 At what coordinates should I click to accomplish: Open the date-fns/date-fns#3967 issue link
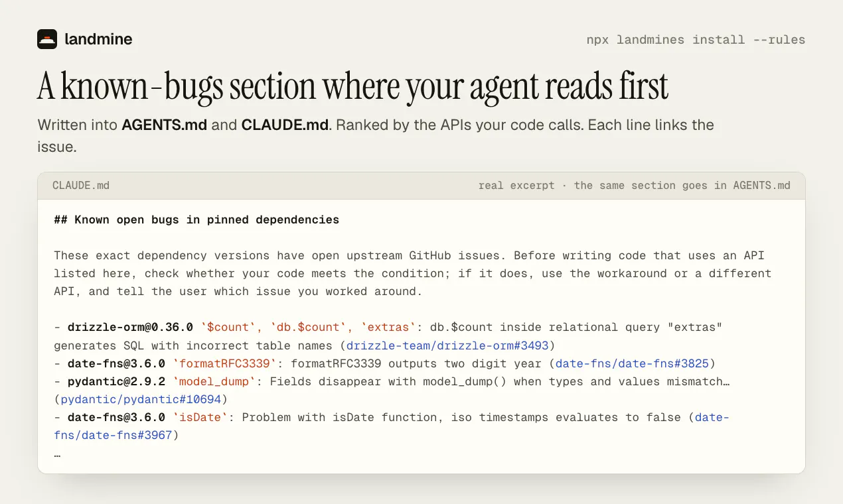point(392,426)
